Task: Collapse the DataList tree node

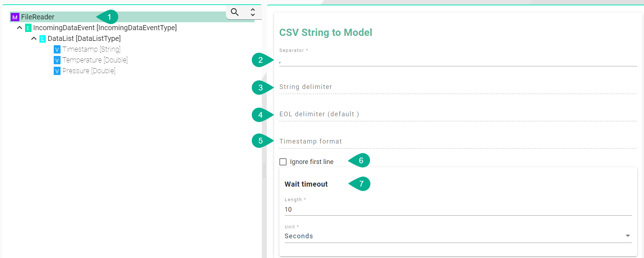Action: click(34, 38)
